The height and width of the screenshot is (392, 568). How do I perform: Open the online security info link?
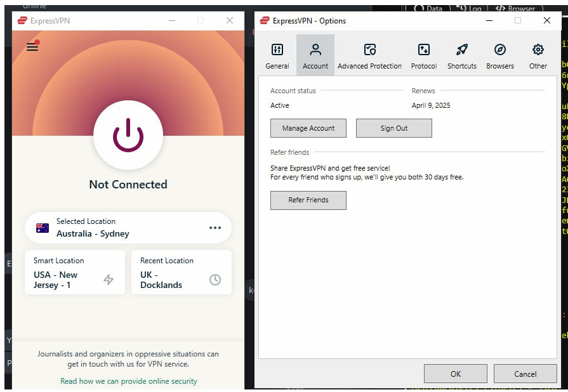pyautogui.click(x=129, y=381)
